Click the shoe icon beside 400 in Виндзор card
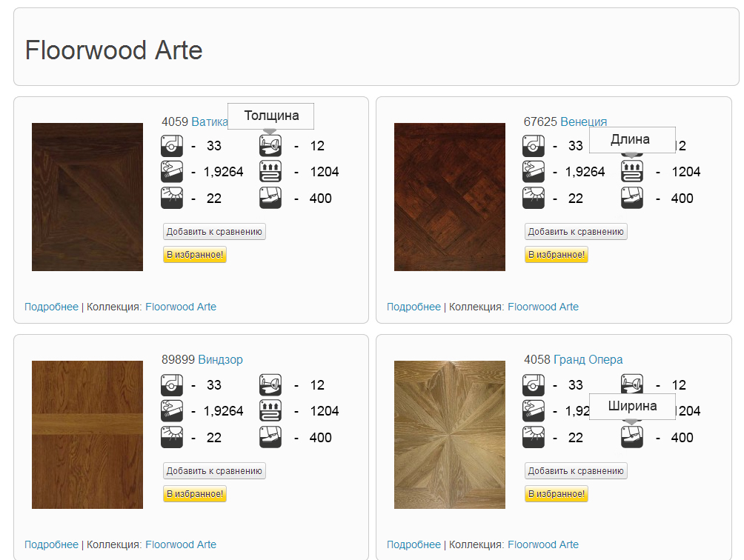This screenshot has width=744, height=560. click(270, 437)
